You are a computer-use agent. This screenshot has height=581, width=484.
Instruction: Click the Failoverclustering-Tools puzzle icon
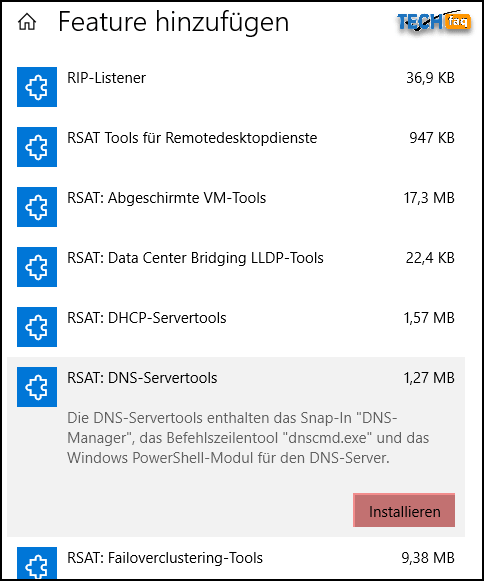point(37,563)
